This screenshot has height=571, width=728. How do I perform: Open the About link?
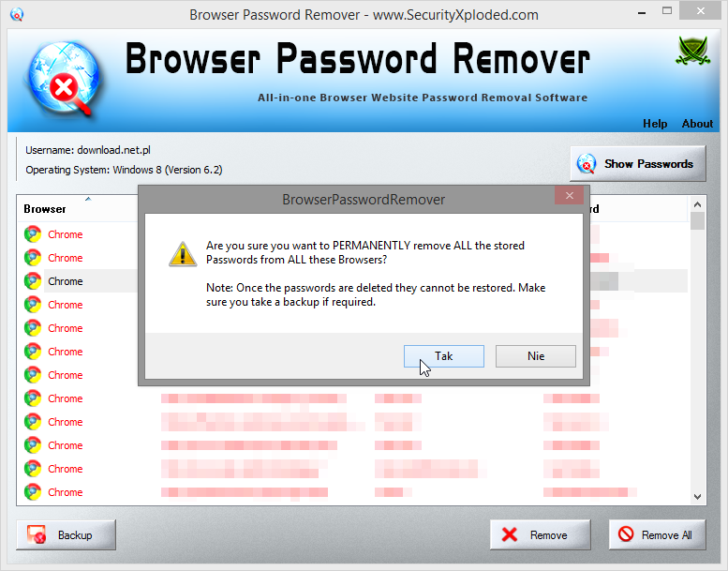tap(697, 124)
